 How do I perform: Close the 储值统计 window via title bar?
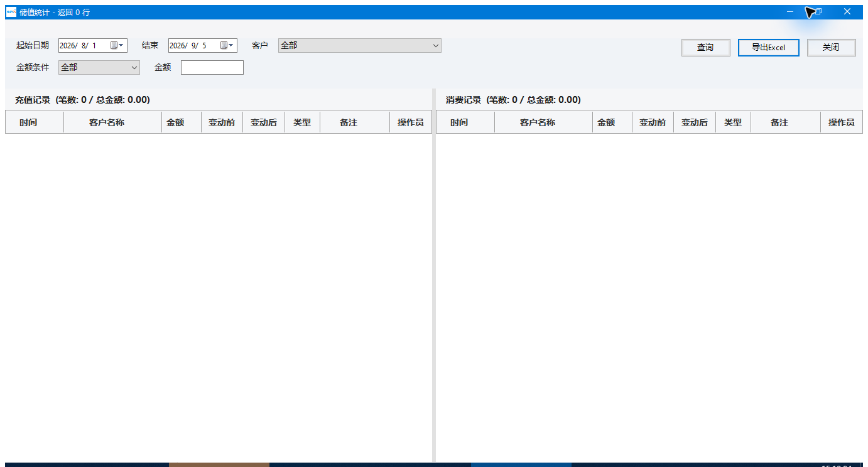point(847,12)
